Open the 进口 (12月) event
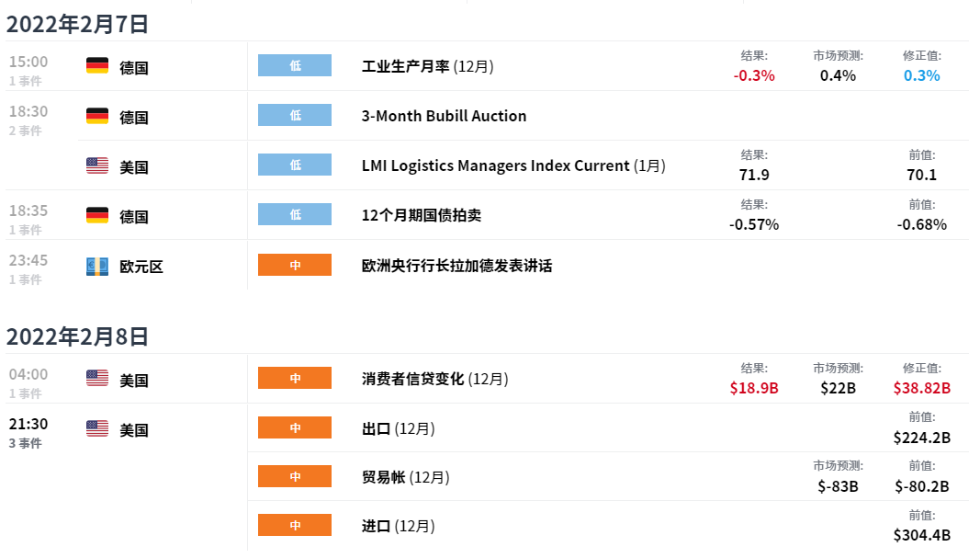The width and height of the screenshot is (980, 558). tap(398, 526)
